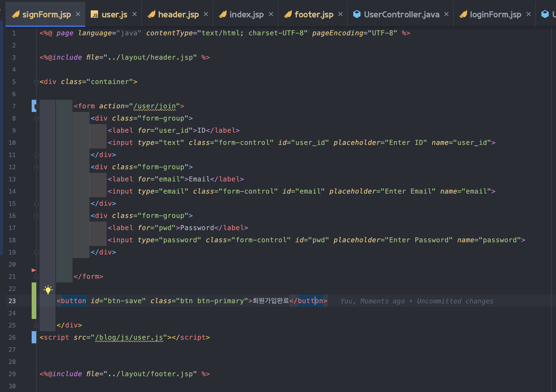The height and width of the screenshot is (392, 556).
Task: Close the loginForm.jsp tab
Action: (x=529, y=14)
